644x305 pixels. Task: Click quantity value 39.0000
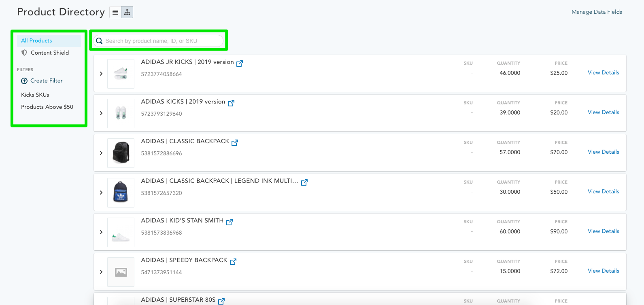tap(510, 112)
